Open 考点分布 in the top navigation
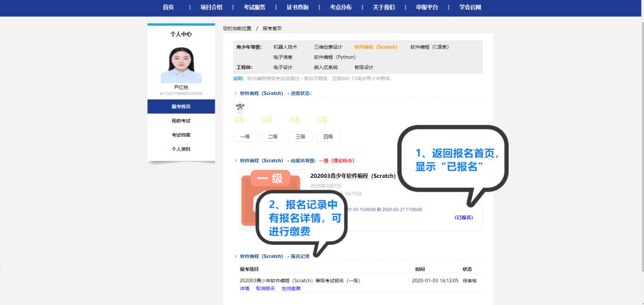Image resolution: width=644 pixels, height=305 pixels. click(x=340, y=7)
